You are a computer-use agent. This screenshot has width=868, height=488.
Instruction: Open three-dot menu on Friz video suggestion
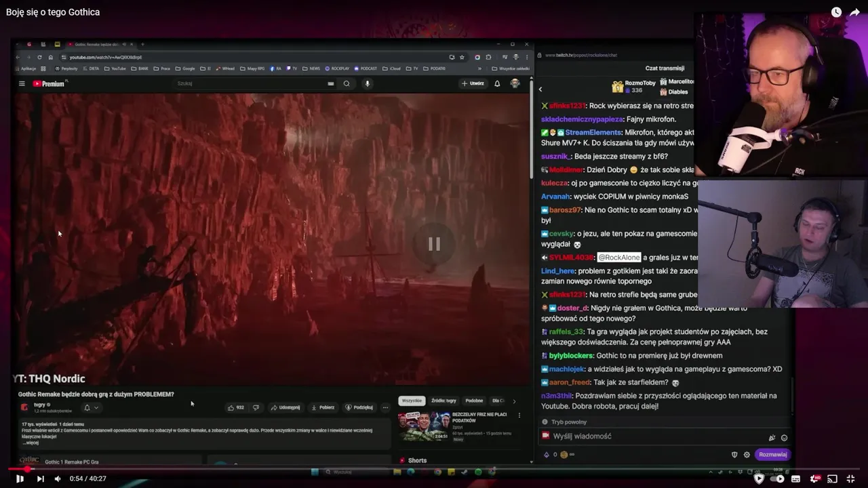(x=519, y=415)
